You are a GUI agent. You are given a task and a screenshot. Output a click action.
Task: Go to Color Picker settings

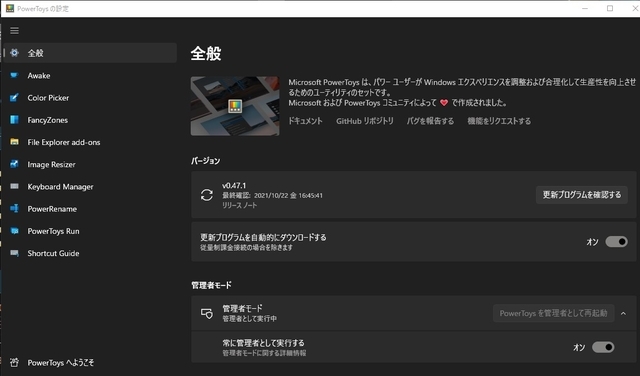click(x=91, y=98)
